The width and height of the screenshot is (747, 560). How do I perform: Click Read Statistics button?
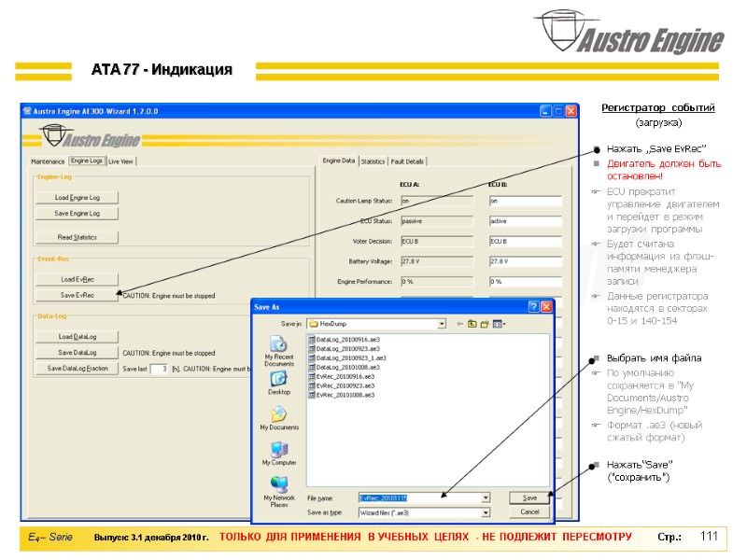point(78,237)
